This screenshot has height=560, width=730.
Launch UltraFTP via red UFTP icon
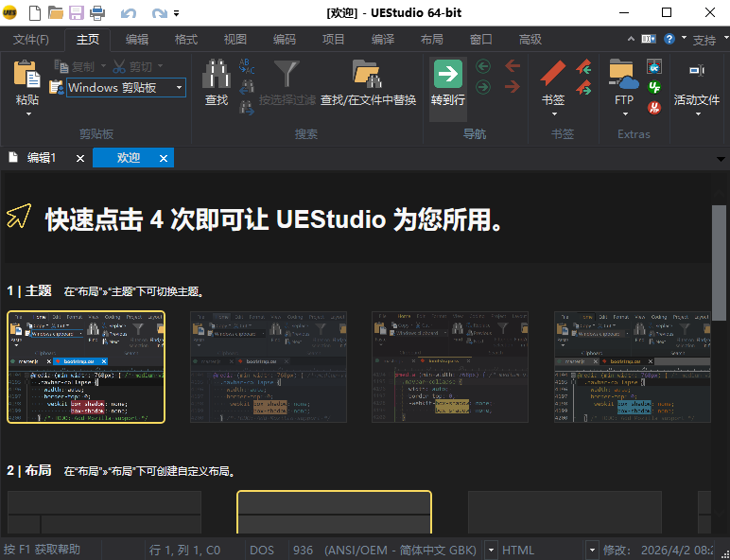(x=654, y=108)
